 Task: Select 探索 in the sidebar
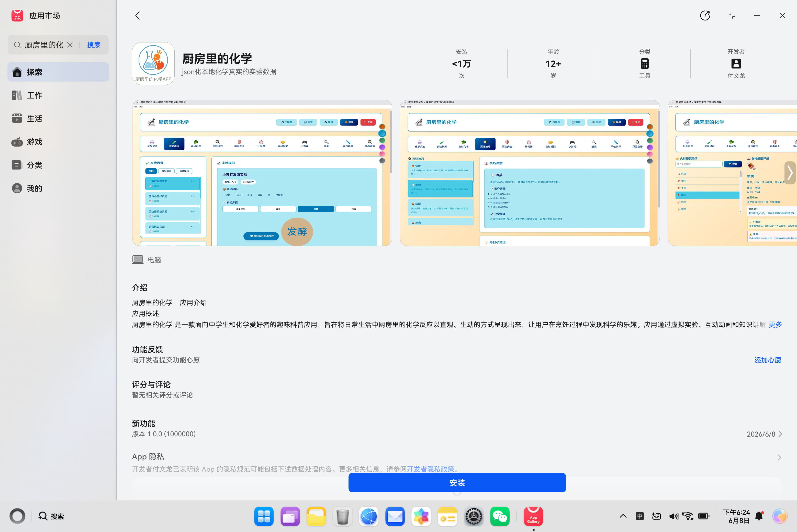point(58,72)
